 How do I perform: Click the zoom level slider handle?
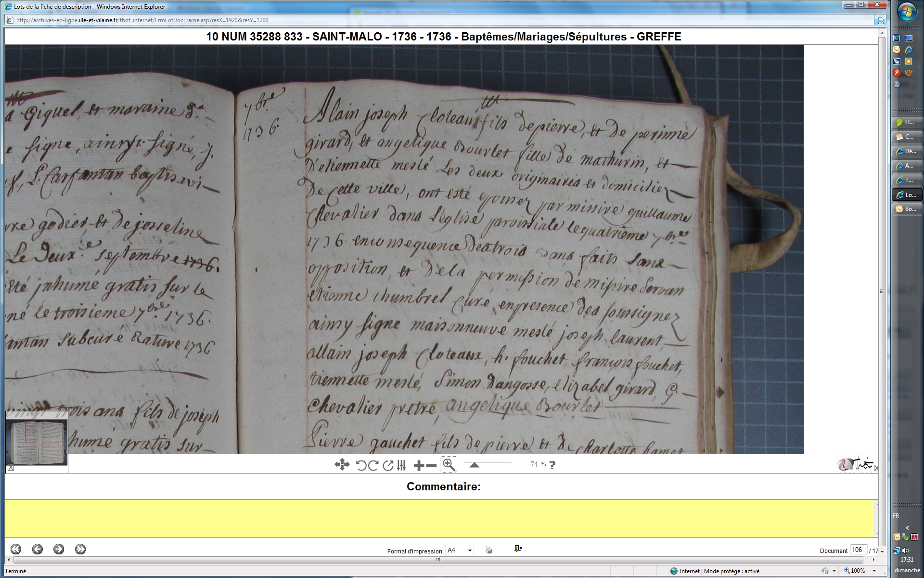(474, 465)
